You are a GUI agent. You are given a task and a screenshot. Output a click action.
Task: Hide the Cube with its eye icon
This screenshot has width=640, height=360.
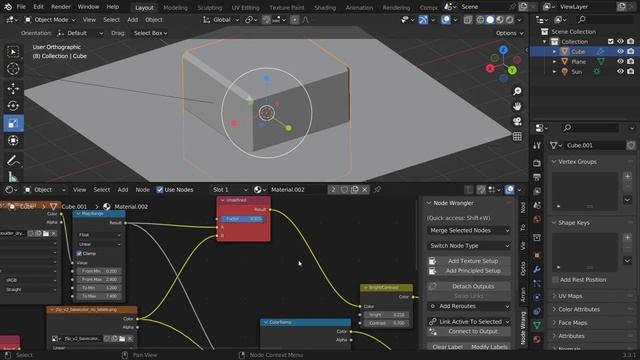(x=620, y=51)
